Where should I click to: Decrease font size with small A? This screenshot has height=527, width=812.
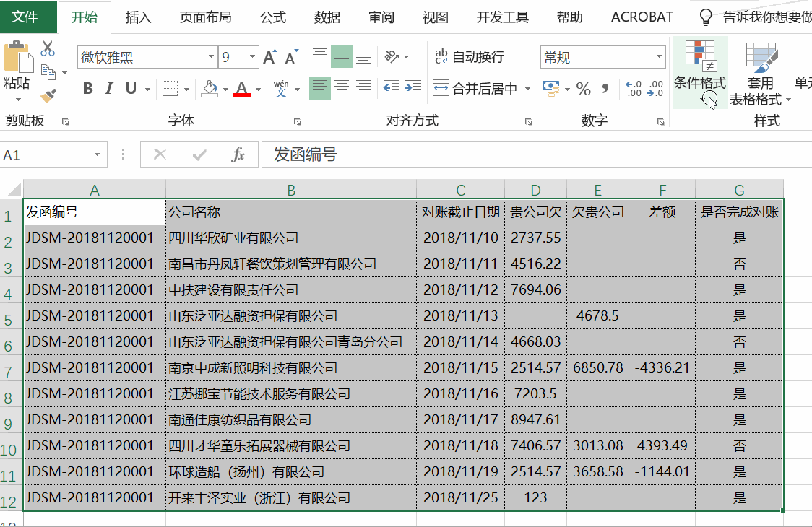(x=292, y=57)
